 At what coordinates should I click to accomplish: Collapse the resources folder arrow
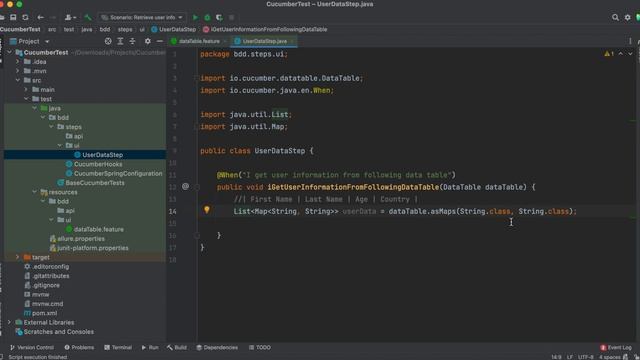click(x=35, y=192)
